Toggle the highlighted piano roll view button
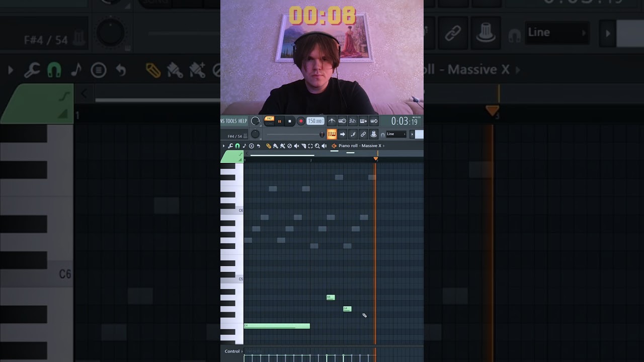Viewport: 644px width, 362px height. click(x=332, y=134)
